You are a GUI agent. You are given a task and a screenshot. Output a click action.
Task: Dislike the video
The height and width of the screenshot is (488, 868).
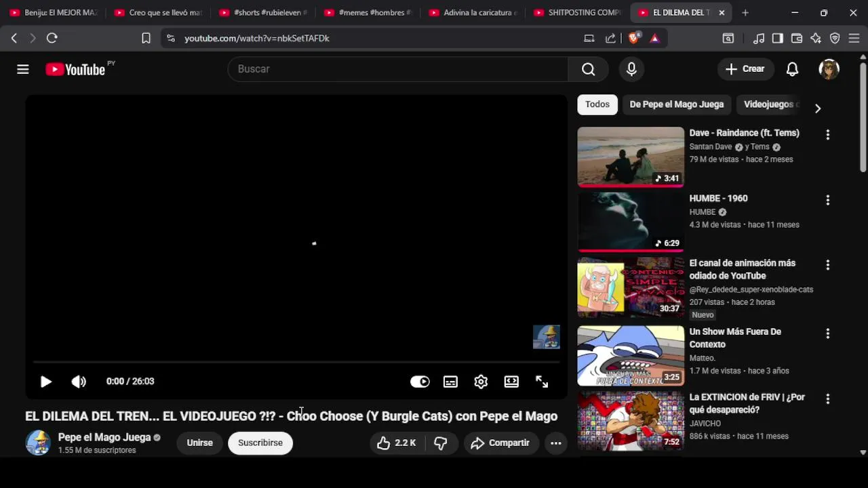(441, 443)
